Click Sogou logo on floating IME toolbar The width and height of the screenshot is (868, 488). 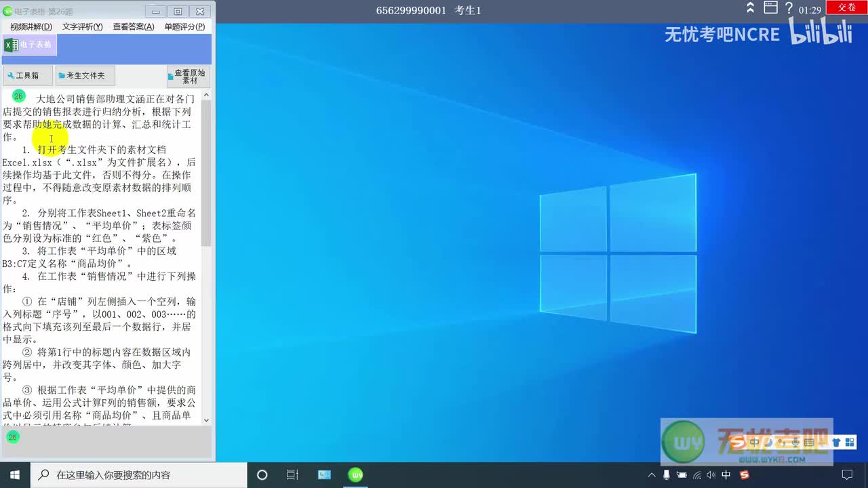click(x=737, y=443)
